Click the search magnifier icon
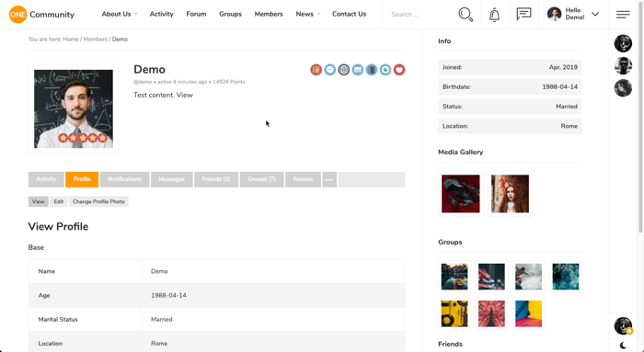This screenshot has width=644, height=352. (466, 15)
